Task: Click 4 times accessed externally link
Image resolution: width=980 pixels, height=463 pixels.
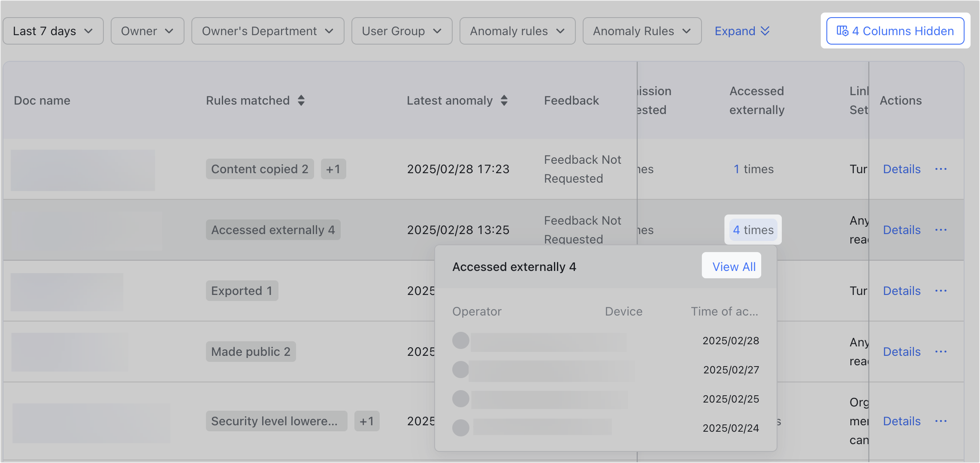Action: coord(753,230)
